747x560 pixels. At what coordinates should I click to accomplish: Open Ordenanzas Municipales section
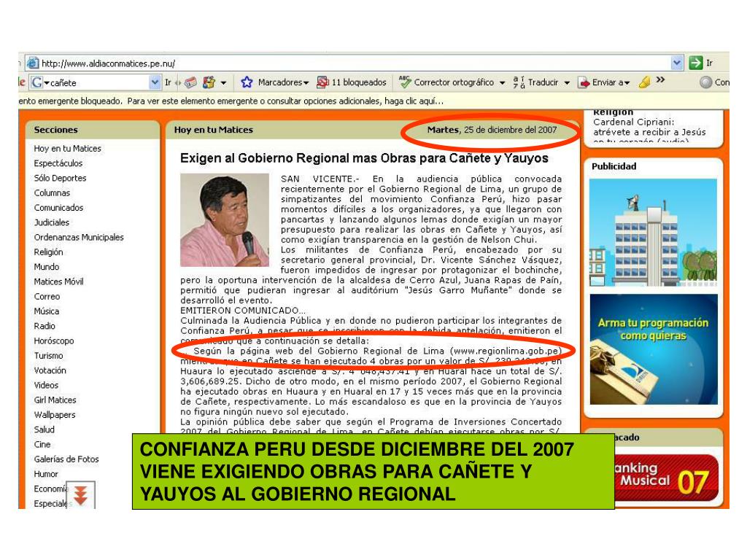(79, 237)
